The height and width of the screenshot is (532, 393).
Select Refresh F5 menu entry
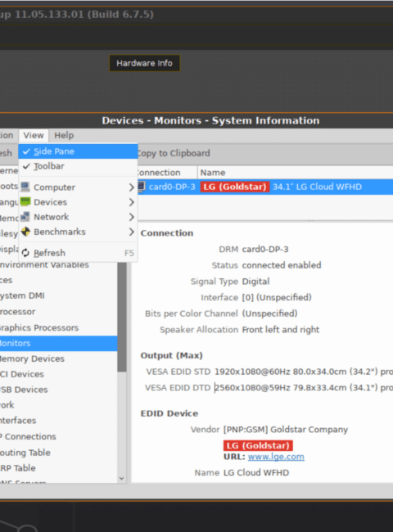[78, 253]
